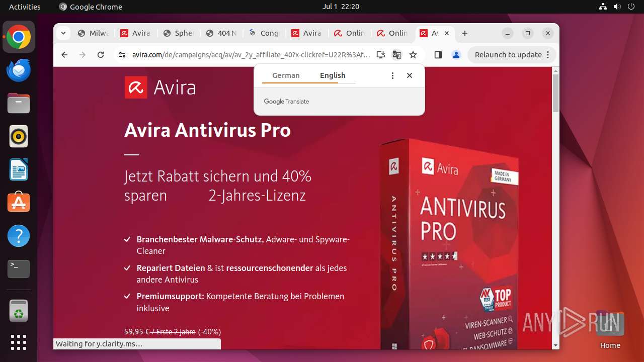
Task: Close the Google Translate popup
Action: click(x=410, y=75)
